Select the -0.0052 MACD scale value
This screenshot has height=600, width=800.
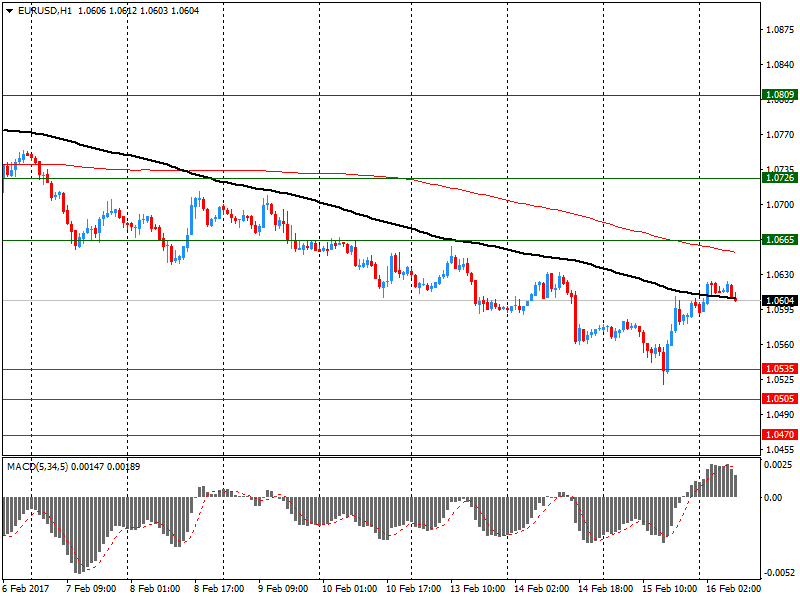pos(778,572)
